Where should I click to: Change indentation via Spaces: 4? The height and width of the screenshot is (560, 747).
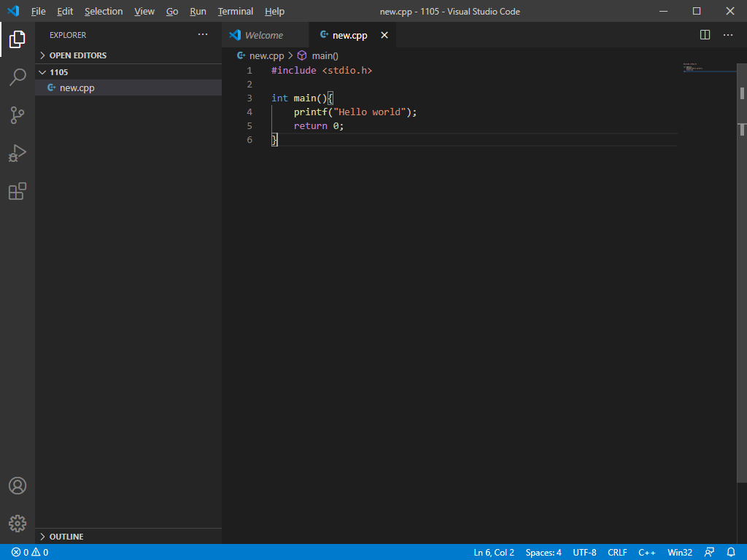point(543,553)
